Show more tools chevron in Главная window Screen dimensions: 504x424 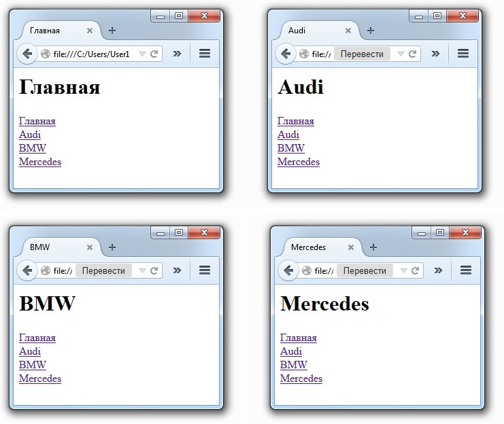click(x=177, y=54)
